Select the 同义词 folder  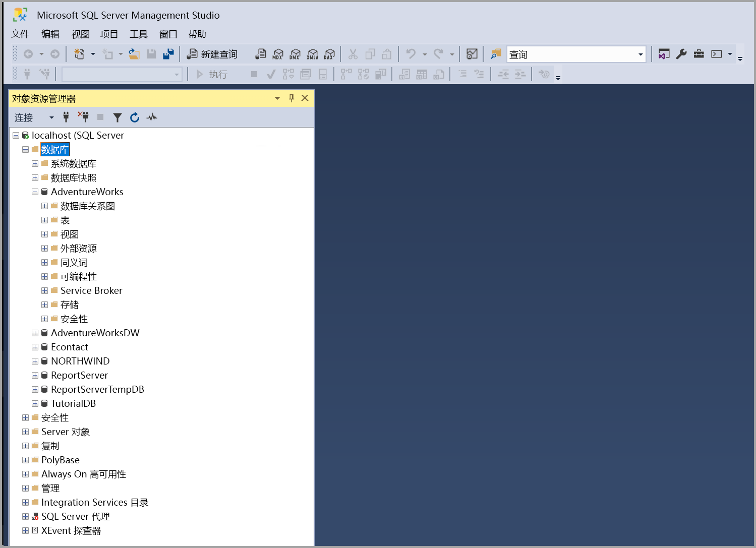point(74,262)
